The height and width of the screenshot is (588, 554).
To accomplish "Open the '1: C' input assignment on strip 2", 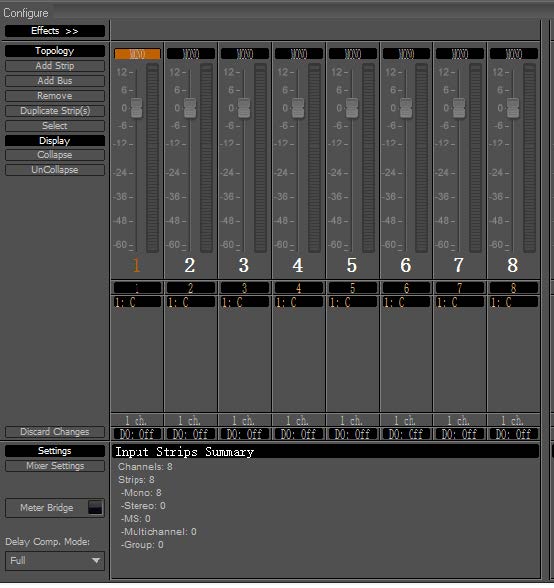I will click(x=191, y=302).
